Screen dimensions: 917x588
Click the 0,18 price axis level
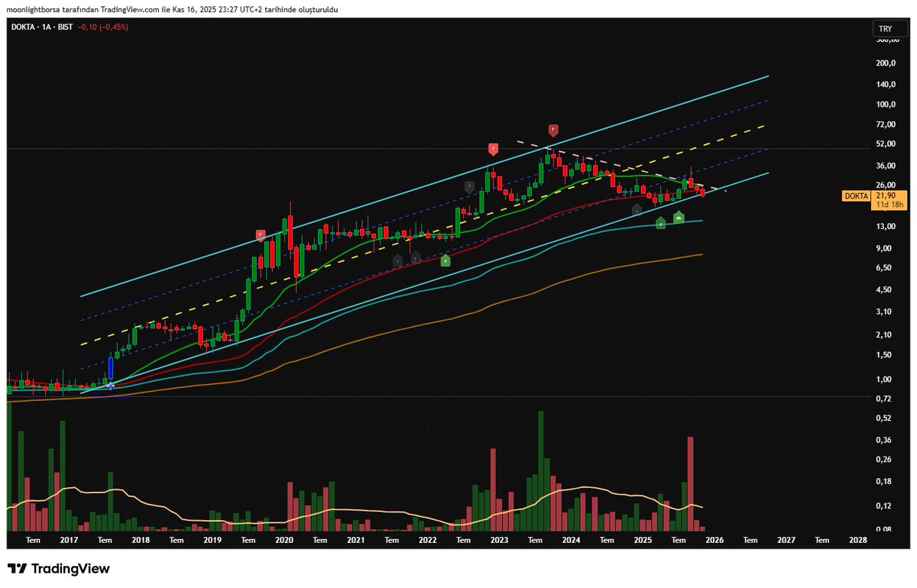tap(885, 482)
